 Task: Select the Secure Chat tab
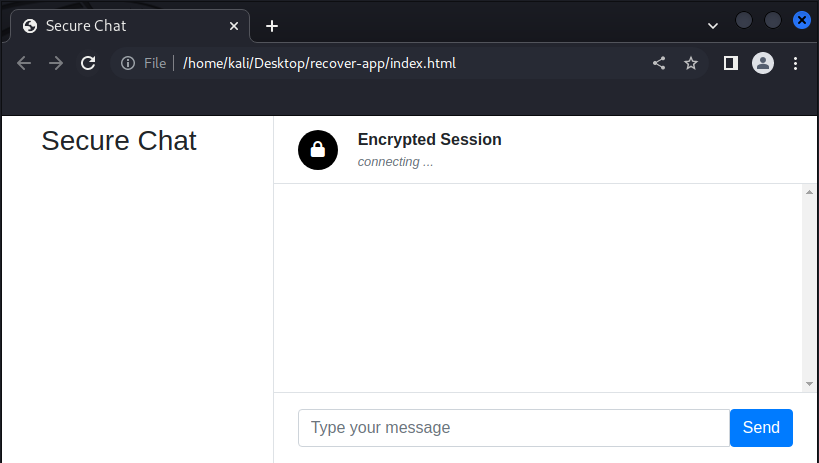point(120,26)
